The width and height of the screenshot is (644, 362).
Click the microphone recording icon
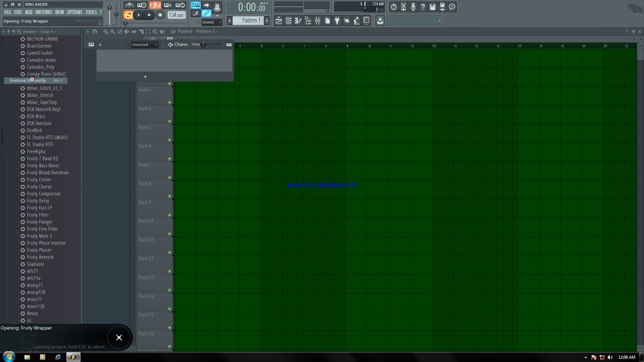tap(413, 7)
